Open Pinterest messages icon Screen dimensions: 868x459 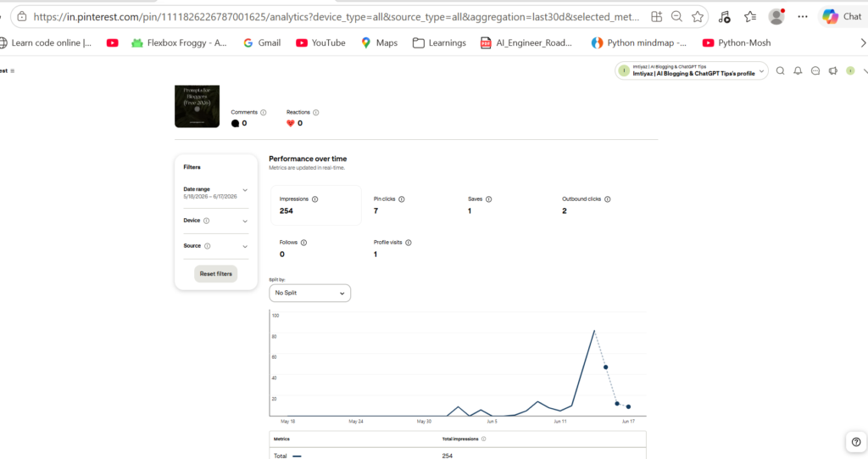point(815,71)
